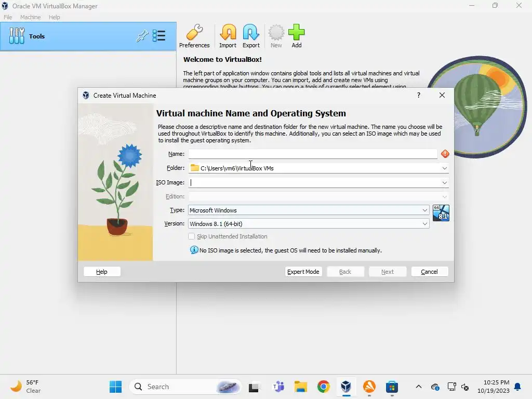The height and width of the screenshot is (399, 532).
Task: Cancel the Create Virtual Machine wizard
Action: 430,271
